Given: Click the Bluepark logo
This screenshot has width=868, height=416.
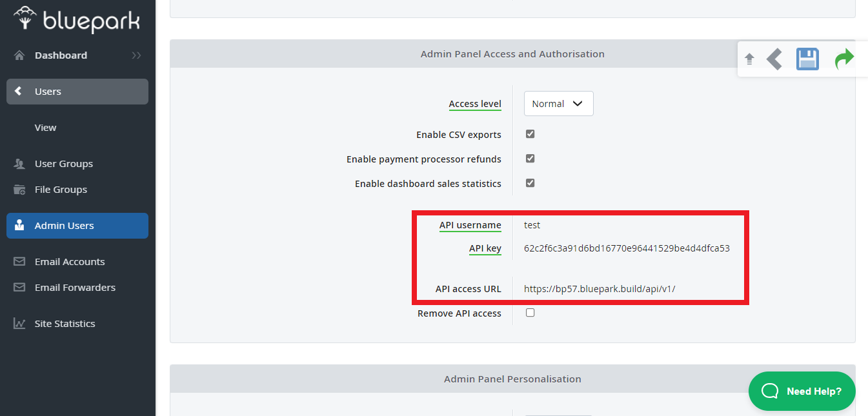Looking at the screenshot, I should [77, 20].
